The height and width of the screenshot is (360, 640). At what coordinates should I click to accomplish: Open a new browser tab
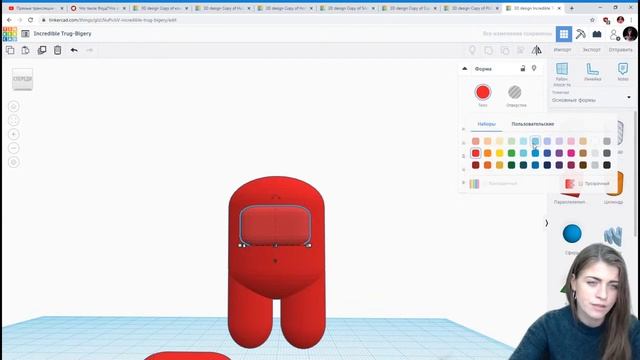(x=571, y=8)
